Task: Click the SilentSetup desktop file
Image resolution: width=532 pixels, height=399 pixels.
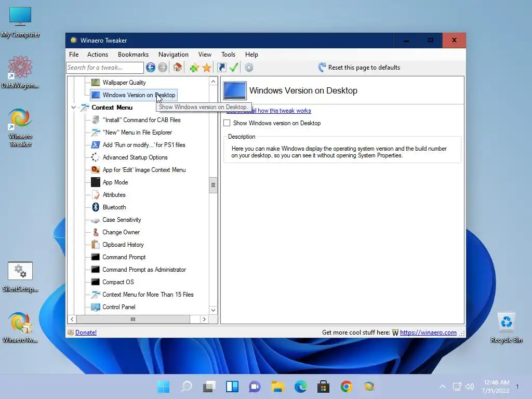Action: tap(20, 276)
